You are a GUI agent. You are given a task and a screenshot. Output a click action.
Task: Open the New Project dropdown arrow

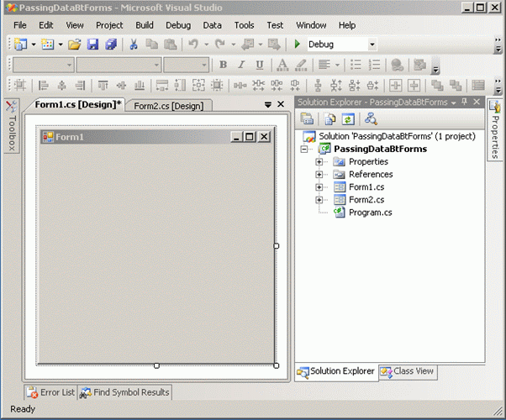tap(34, 45)
